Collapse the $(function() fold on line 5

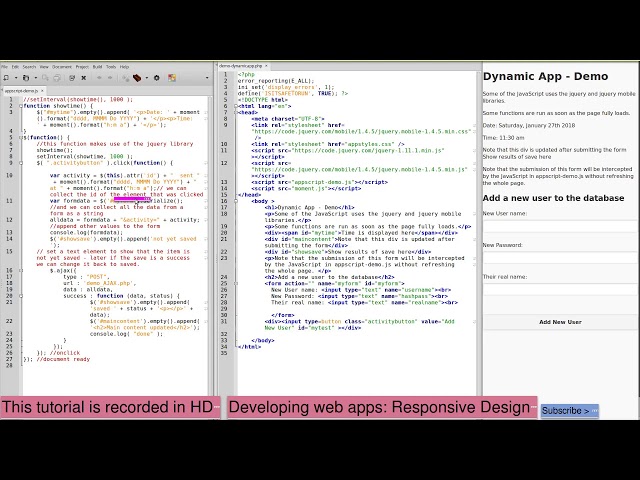[x=21, y=138]
